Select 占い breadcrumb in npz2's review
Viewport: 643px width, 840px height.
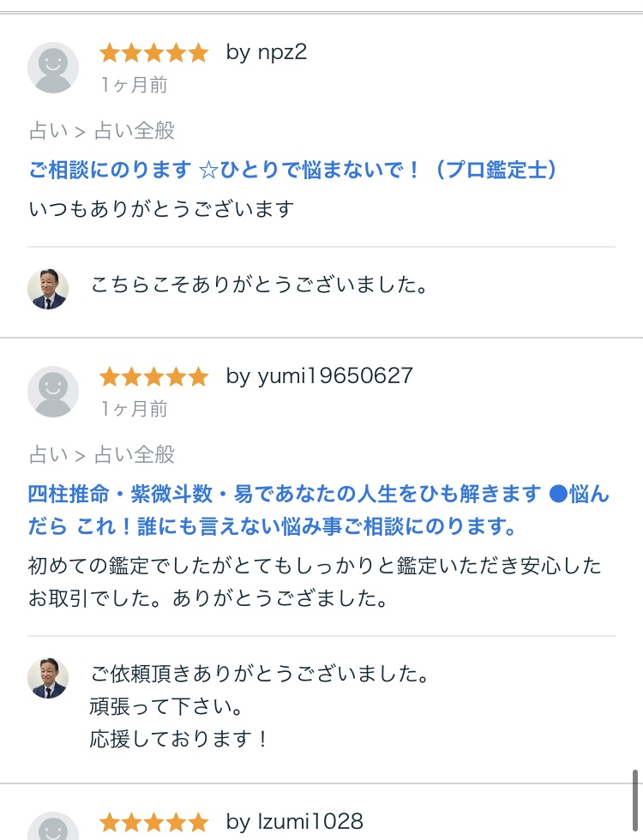[47, 131]
